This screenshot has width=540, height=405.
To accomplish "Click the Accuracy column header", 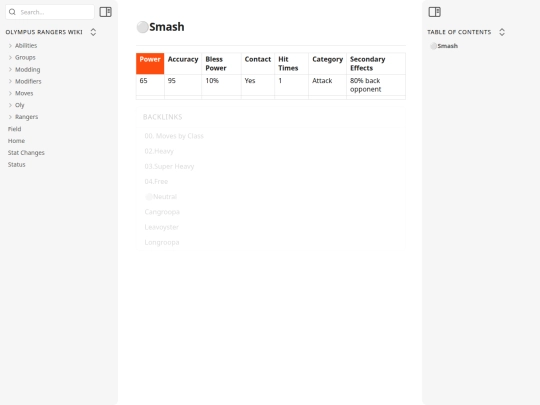I will tap(183, 63).
